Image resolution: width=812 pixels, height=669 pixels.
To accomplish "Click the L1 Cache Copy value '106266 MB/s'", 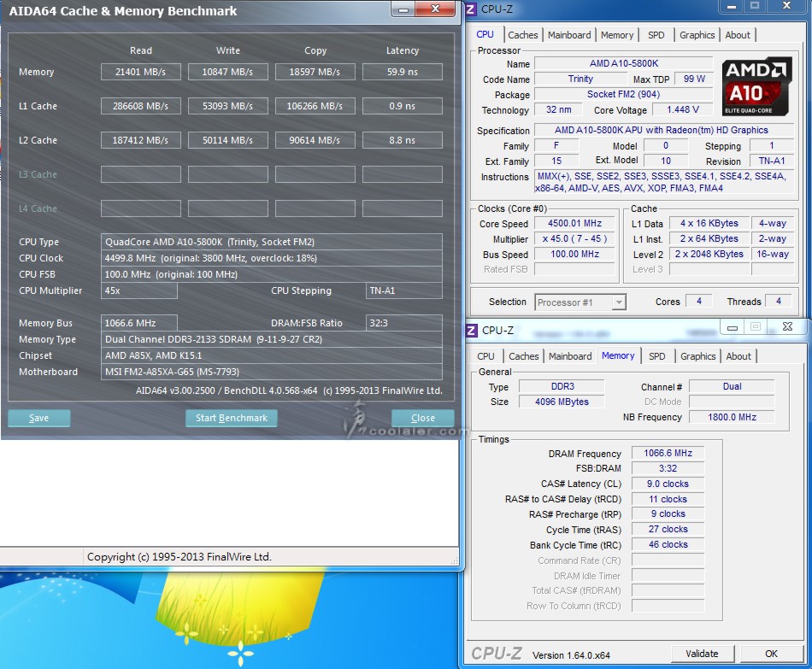I will coord(315,106).
